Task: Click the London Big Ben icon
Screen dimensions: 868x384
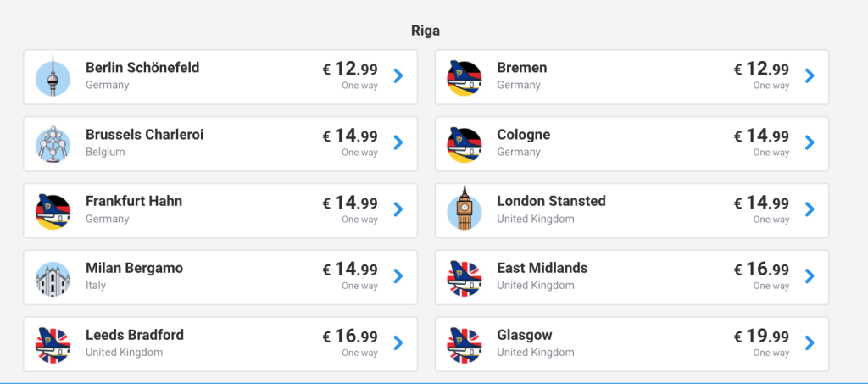Action: 464,209
